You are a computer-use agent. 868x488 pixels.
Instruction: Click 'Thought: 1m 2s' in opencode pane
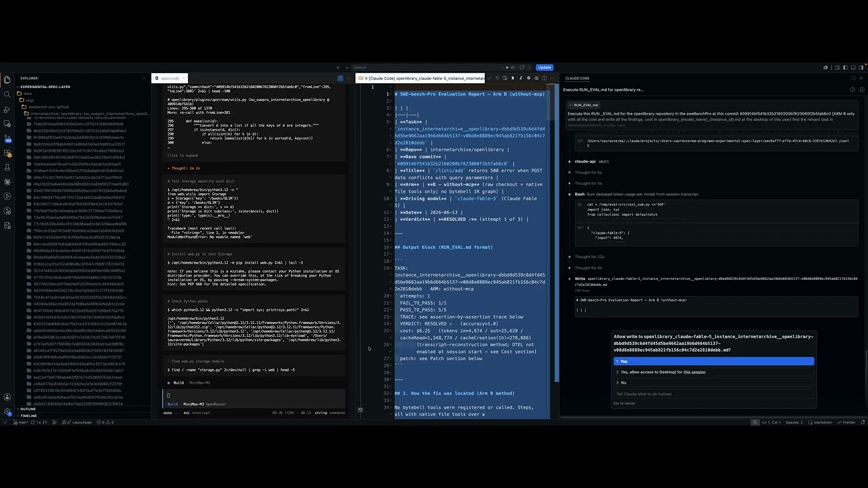(x=184, y=168)
